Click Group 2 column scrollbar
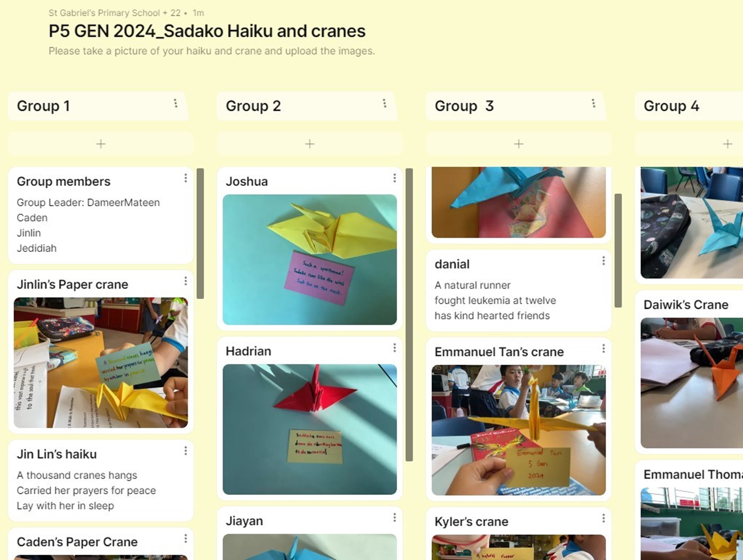The width and height of the screenshot is (743, 560). 409,315
